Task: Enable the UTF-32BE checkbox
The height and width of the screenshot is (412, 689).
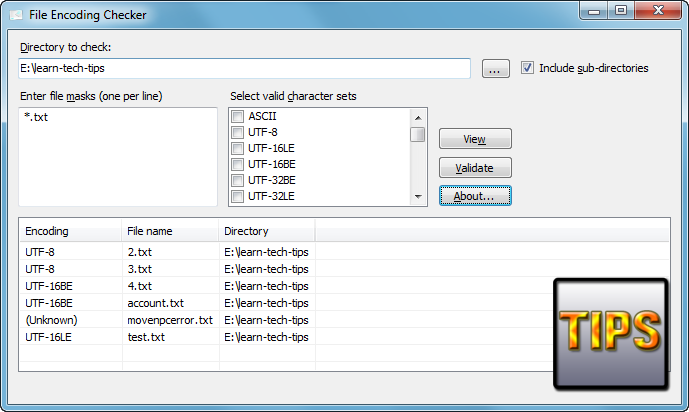Action: 237,181
